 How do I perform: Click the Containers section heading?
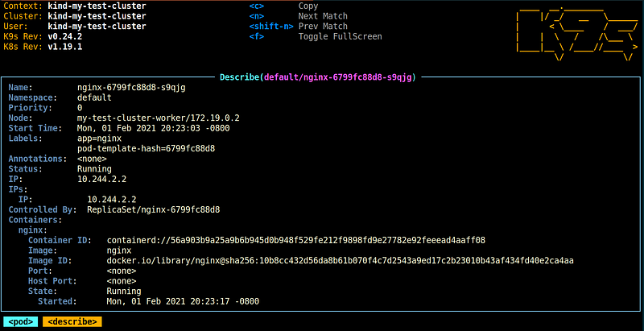(x=35, y=220)
